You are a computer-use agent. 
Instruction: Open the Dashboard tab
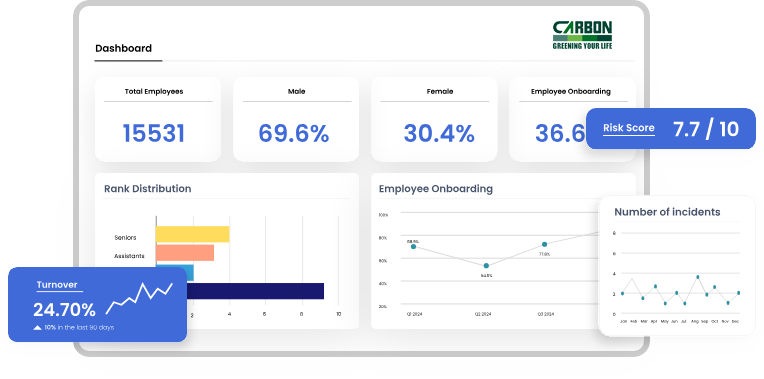[123, 48]
